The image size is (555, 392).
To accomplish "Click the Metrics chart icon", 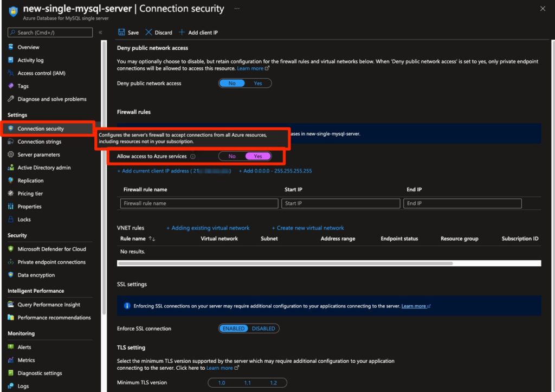I will pyautogui.click(x=11, y=360).
